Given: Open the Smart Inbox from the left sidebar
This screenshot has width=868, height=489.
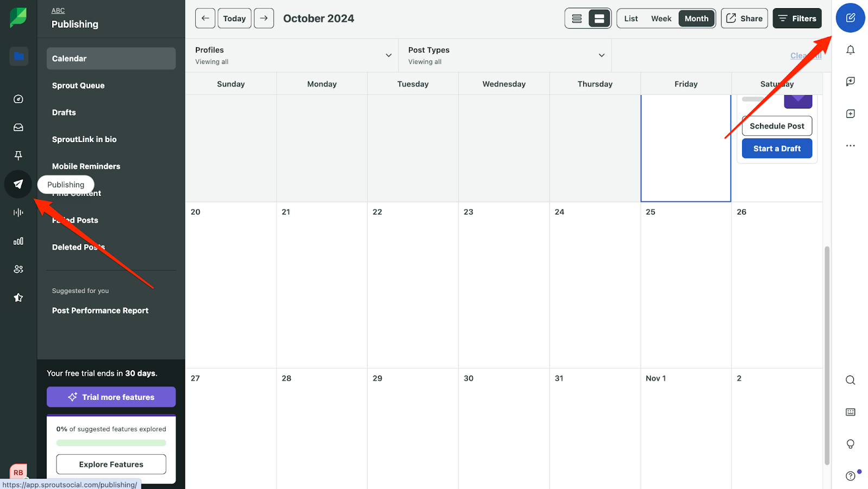Looking at the screenshot, I should click(18, 128).
